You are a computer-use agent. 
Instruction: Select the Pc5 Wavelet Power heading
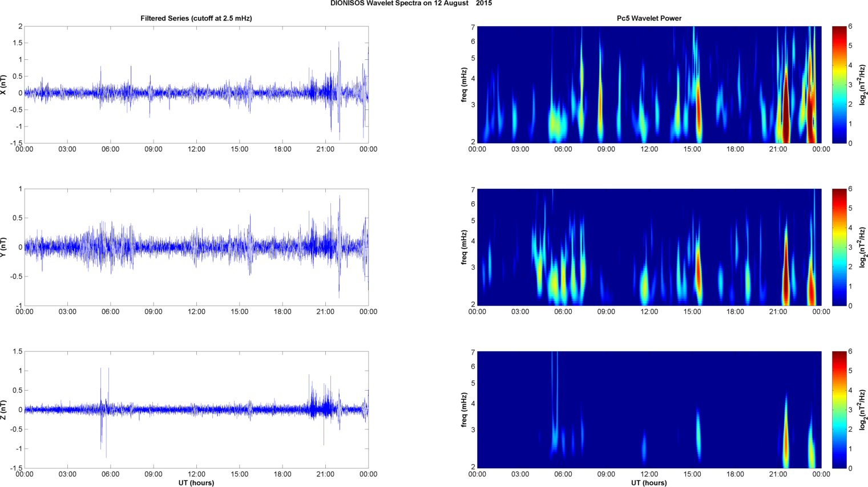(x=649, y=18)
